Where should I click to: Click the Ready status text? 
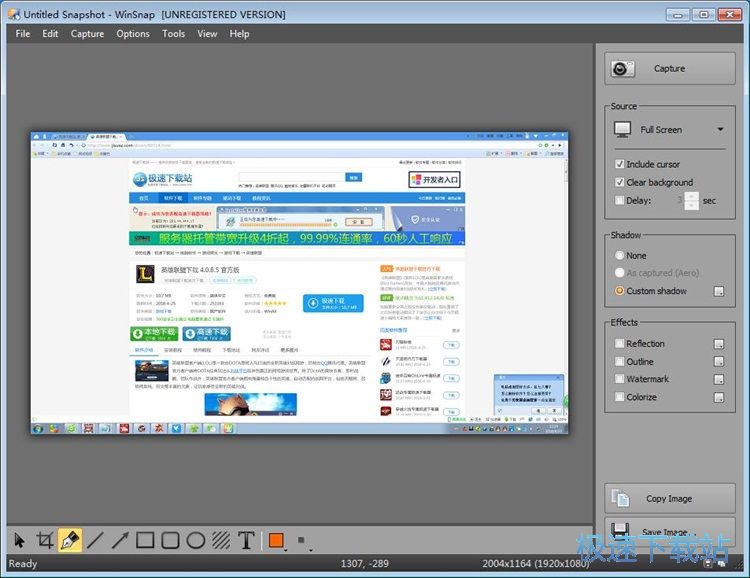click(x=22, y=564)
